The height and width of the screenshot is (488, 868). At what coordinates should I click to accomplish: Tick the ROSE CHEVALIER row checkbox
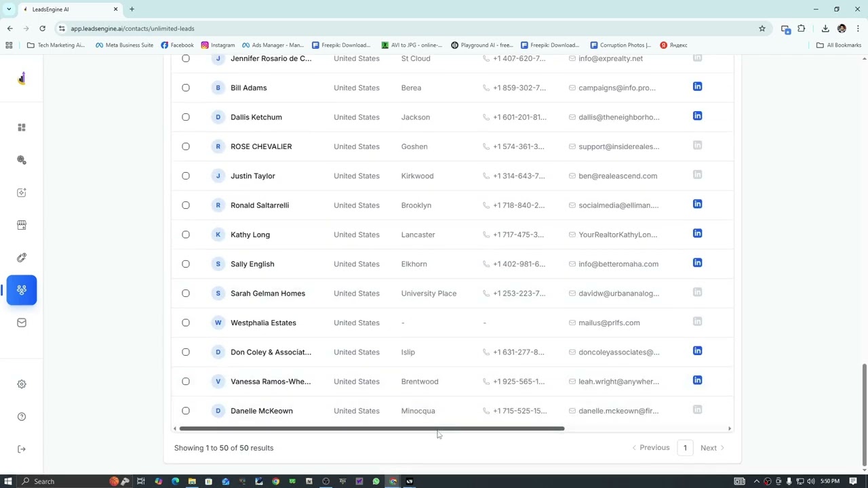[x=186, y=146]
